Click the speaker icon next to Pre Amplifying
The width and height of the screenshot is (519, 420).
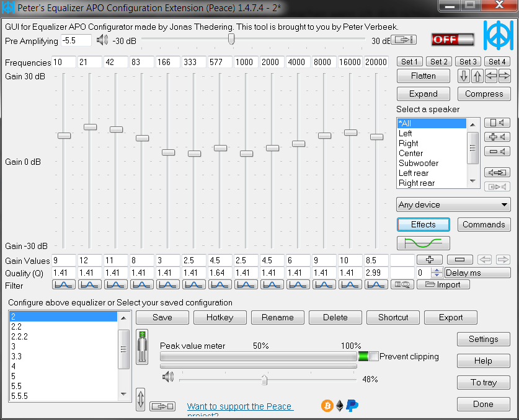(102, 40)
